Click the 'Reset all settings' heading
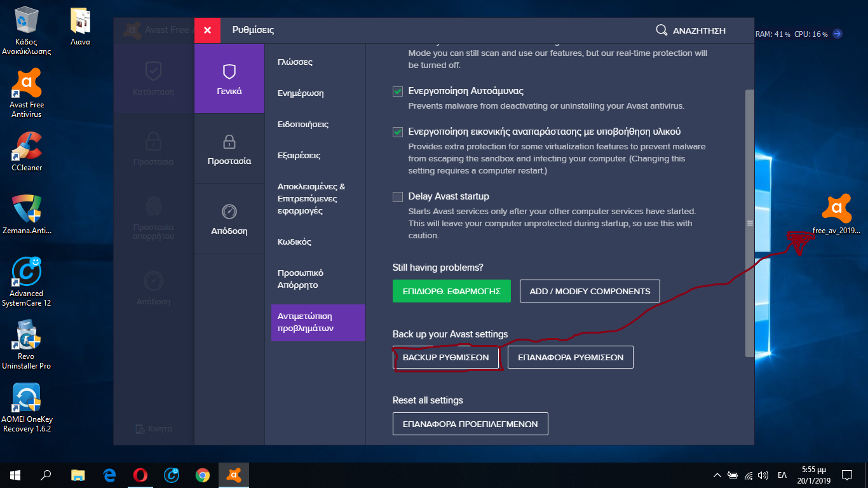This screenshot has width=868, height=488. [x=428, y=400]
